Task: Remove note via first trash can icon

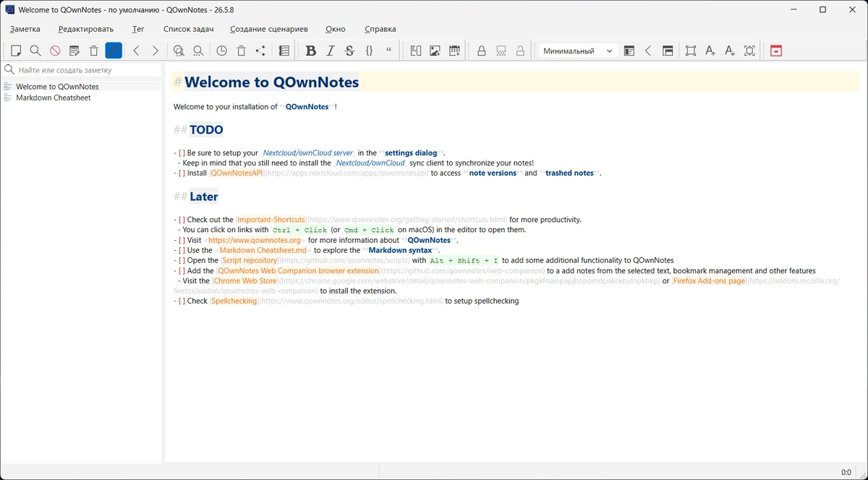Action: 94,51
